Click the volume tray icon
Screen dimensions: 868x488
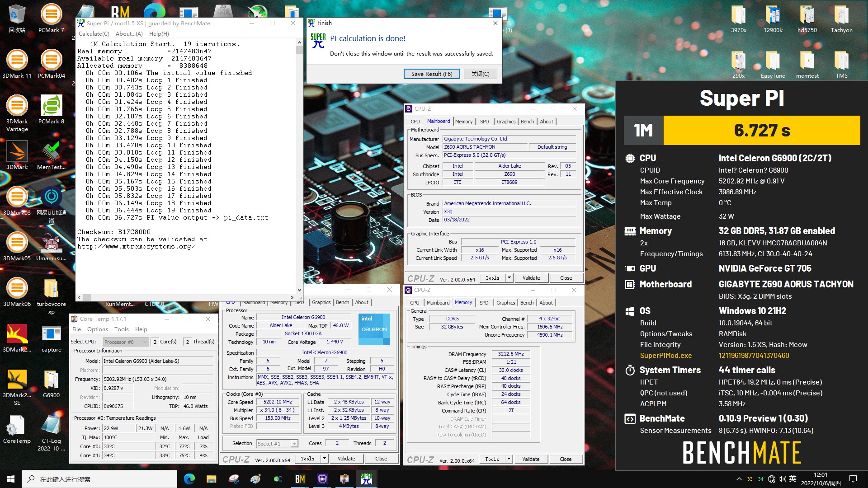(782, 479)
